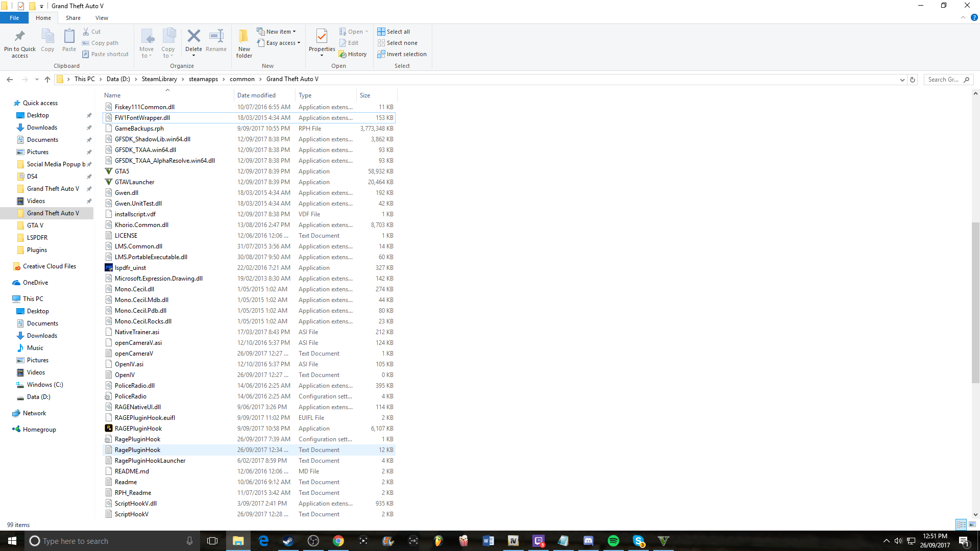Screen dimensions: 980x551
Task: Open the View ribbon tab
Action: pyautogui.click(x=102, y=18)
